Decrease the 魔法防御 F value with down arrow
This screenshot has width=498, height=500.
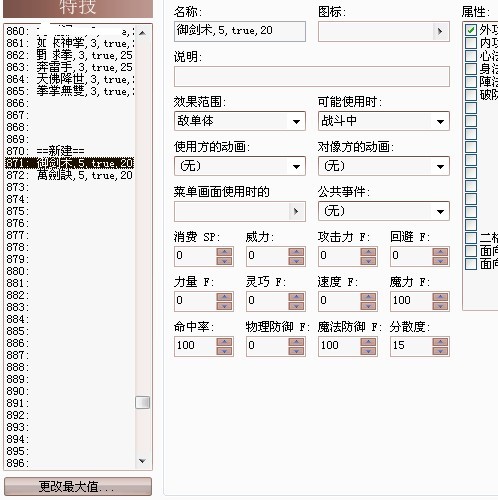click(x=368, y=351)
